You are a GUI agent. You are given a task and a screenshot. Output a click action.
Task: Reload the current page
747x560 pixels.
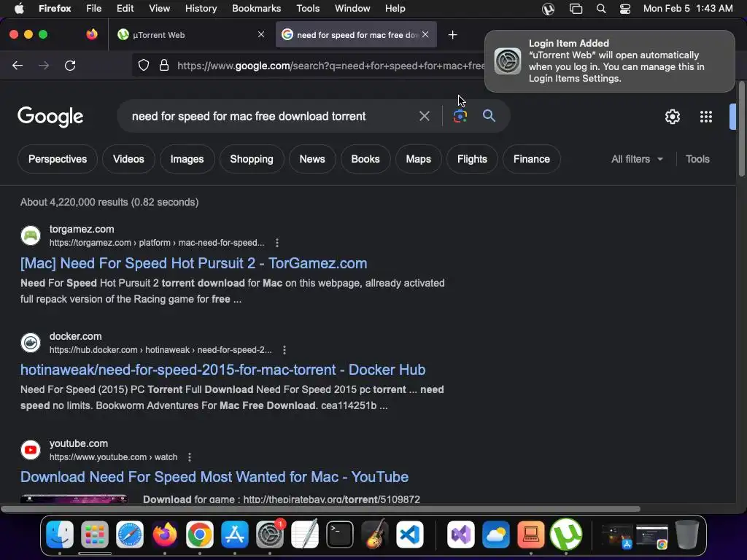click(70, 65)
